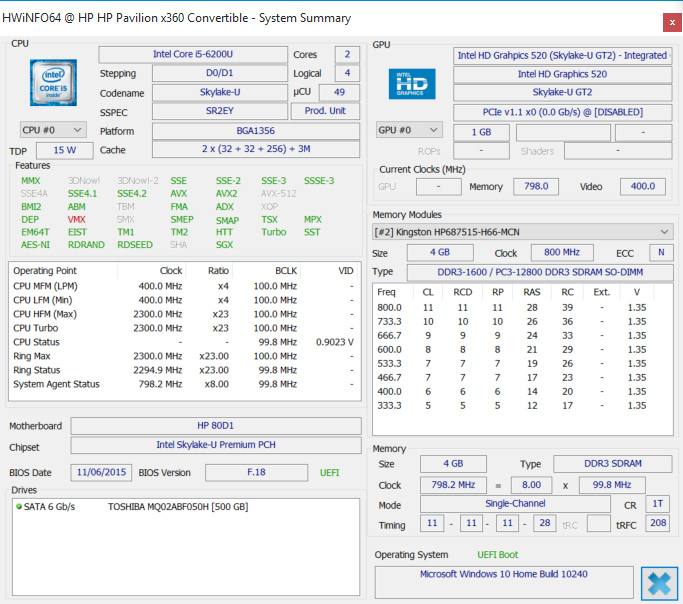Click the Intel Core i5 logo badge

point(53,83)
